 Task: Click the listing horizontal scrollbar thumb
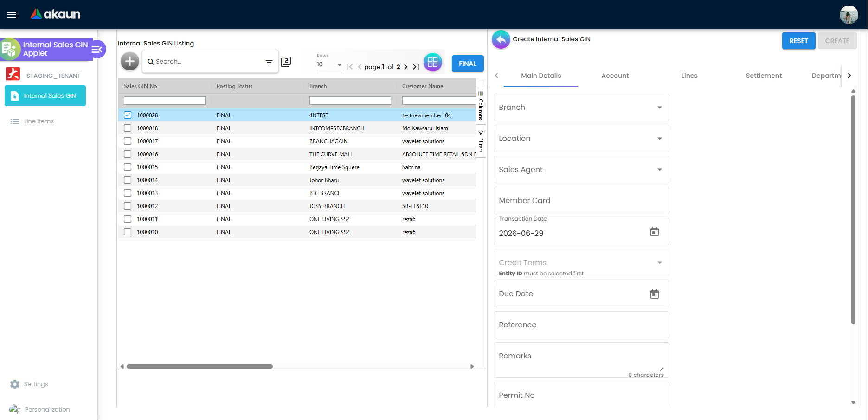[199, 366]
